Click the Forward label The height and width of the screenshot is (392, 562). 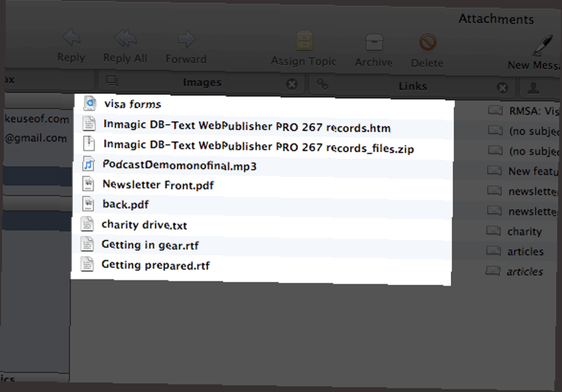coord(186,59)
